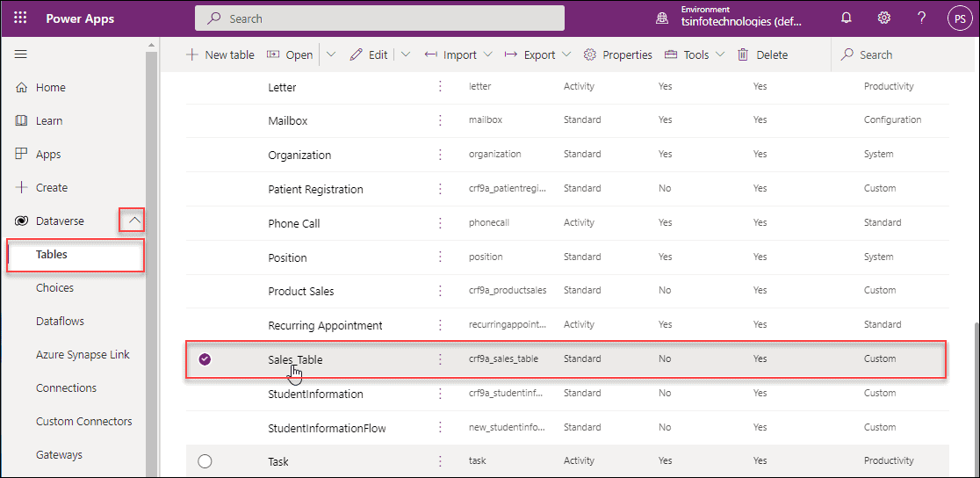The image size is (980, 478).
Task: Click the environment globe icon
Action: (x=661, y=18)
